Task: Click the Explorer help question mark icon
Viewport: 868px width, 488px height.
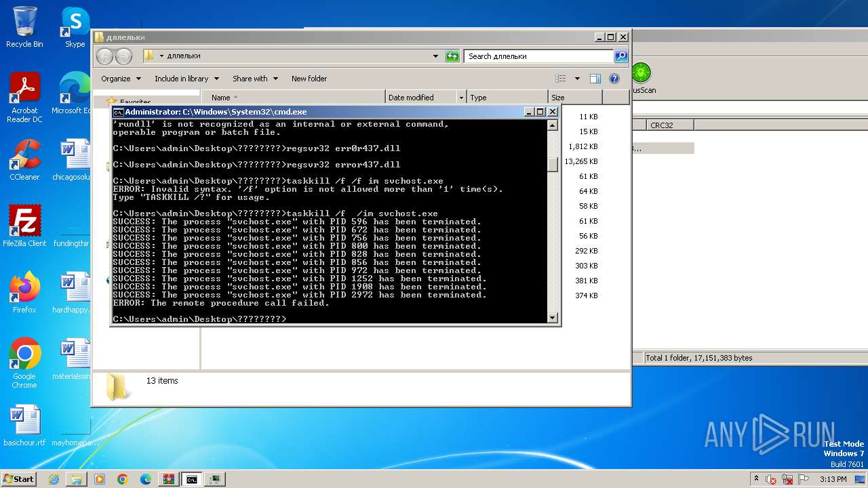Action: [x=614, y=79]
